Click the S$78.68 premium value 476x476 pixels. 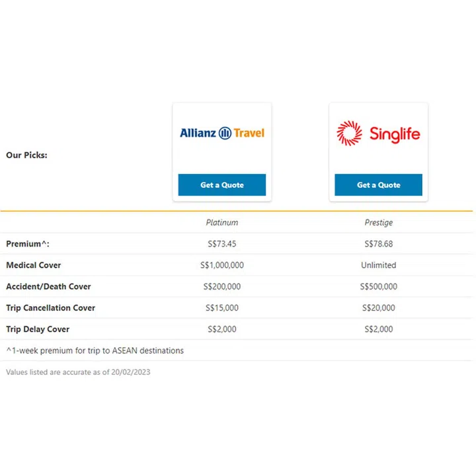tap(378, 244)
